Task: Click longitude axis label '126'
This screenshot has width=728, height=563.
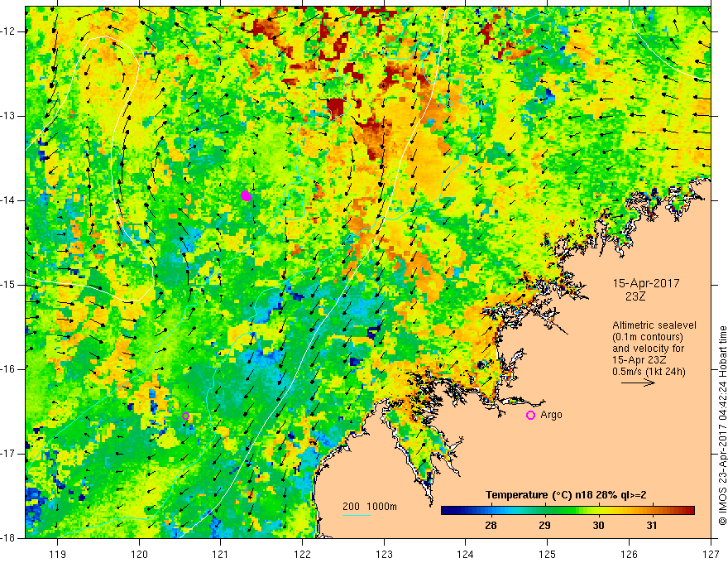Action: coord(629,554)
